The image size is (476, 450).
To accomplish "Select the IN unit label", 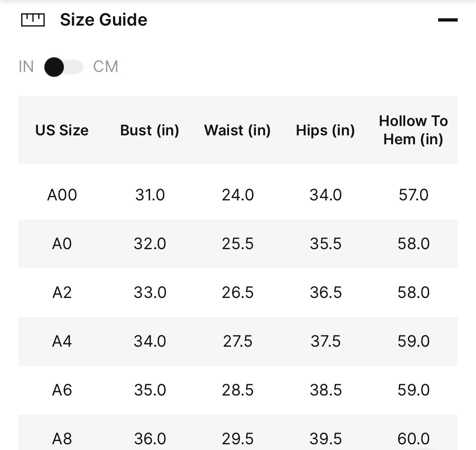I will (26, 67).
